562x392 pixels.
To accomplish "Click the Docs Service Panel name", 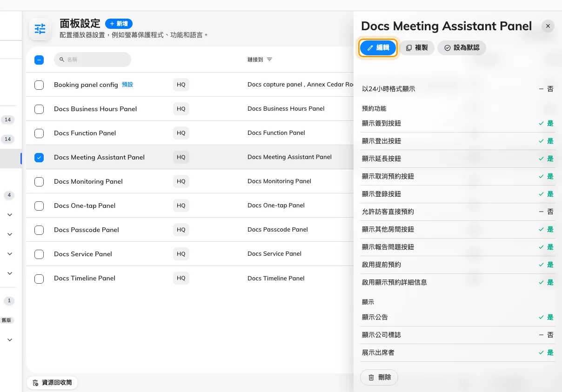I will point(83,254).
